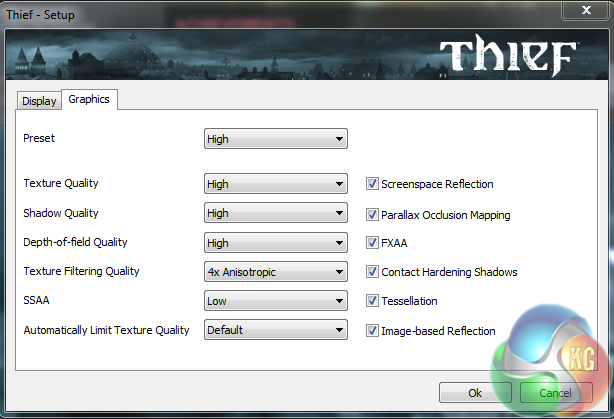Open the Preset dropdown
614x419 pixels.
[x=276, y=139]
